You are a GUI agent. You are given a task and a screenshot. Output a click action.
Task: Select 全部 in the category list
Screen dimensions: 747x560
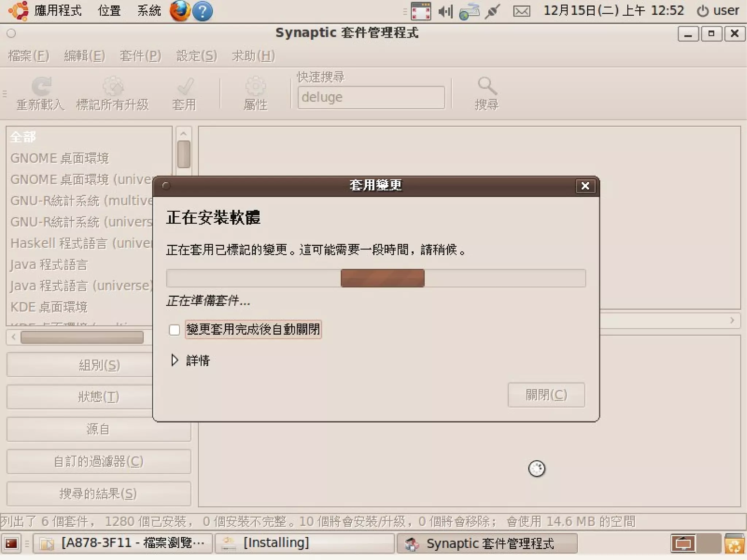coord(89,137)
